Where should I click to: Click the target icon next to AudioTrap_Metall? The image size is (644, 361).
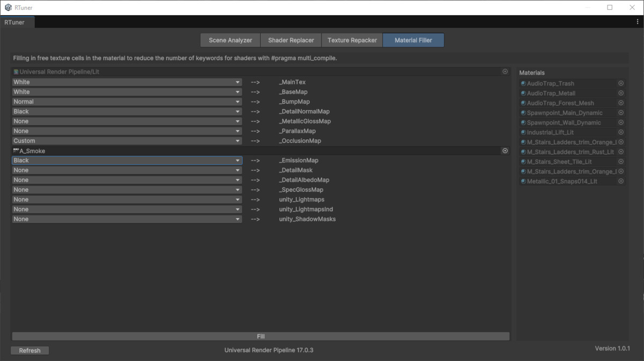pyautogui.click(x=621, y=93)
